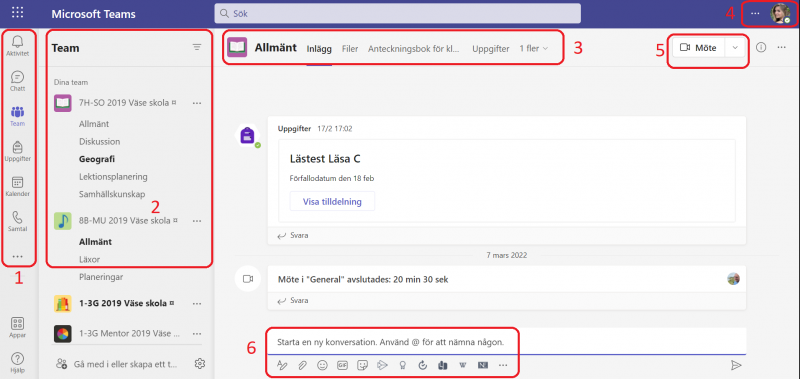
Task: Open Hjälp in the left rail
Action: [17, 363]
